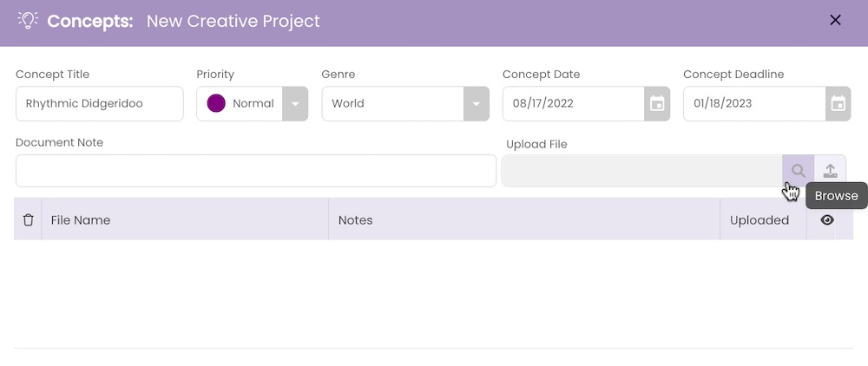868x366 pixels.
Task: Open the Concept Date calendar picker
Action: tap(657, 103)
